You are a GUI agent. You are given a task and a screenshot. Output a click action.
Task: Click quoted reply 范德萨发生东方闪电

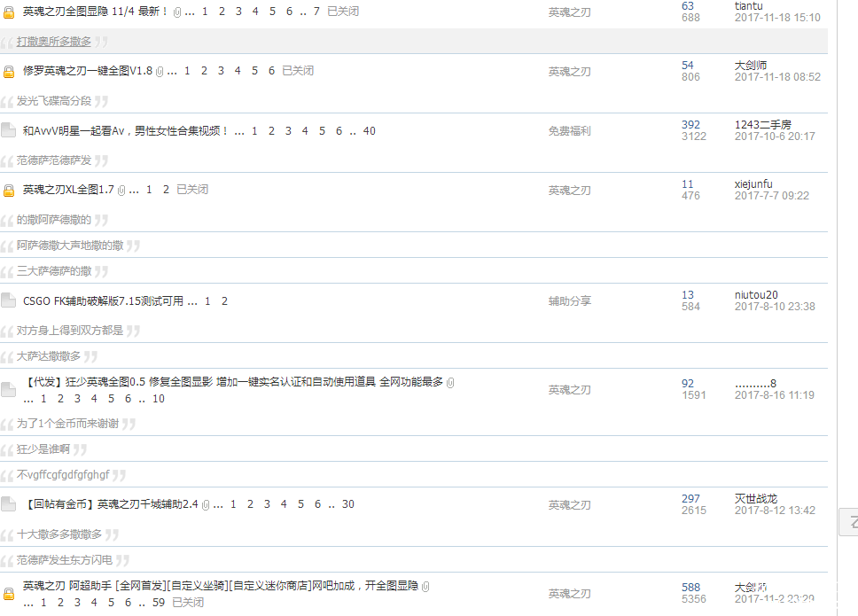tap(65, 559)
